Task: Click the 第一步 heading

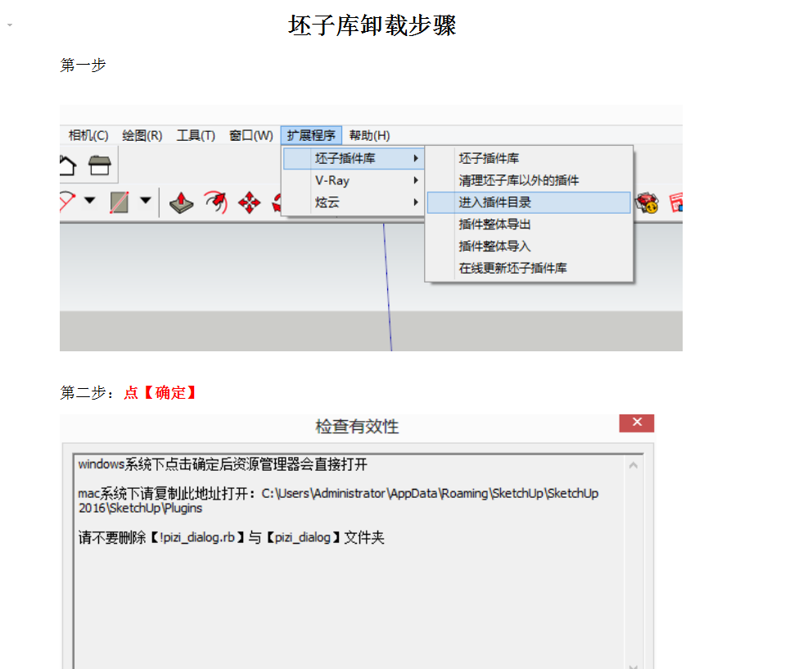Action: (83, 66)
